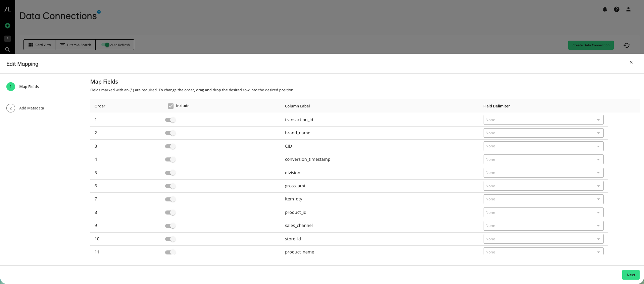Open the search icon in the sidebar
644x284 pixels.
(7, 49)
